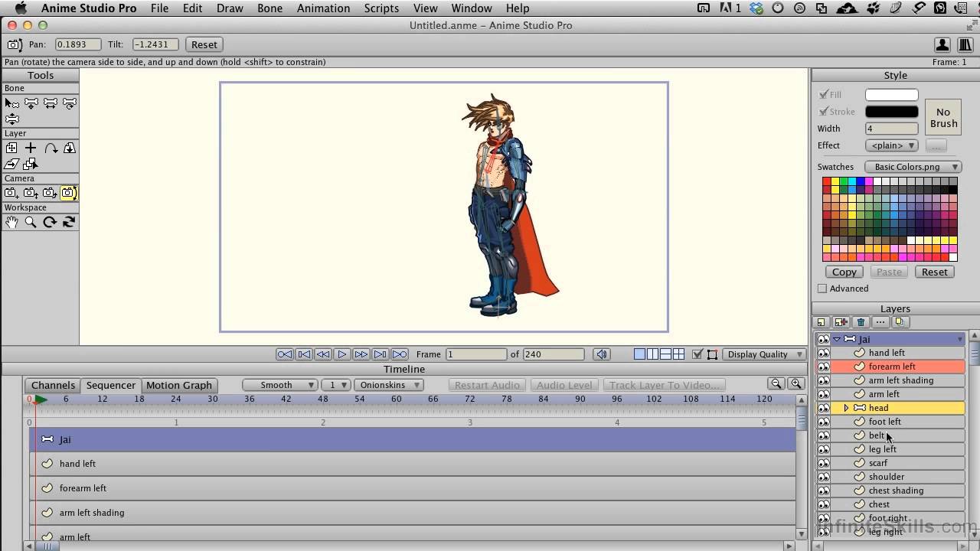Select the Pan Workspace hand tool
Screen dimensions: 980x551
pyautogui.click(x=11, y=222)
